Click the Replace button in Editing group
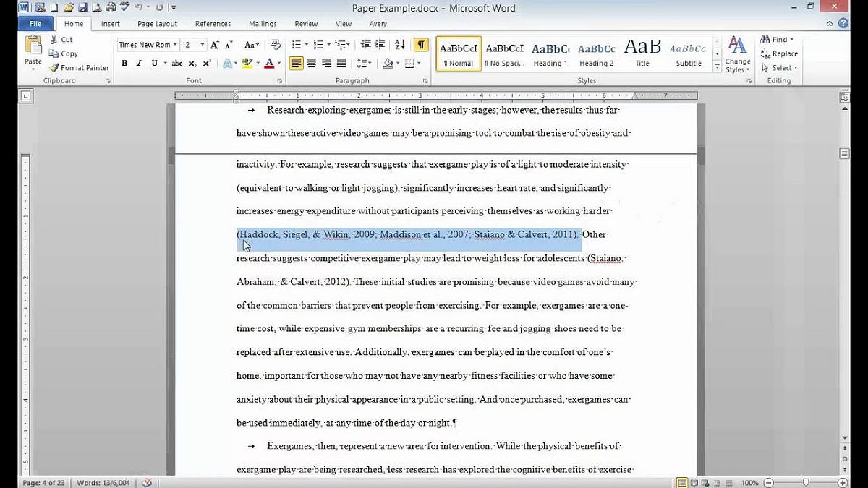Image resolution: width=868 pixels, height=488 pixels. [779, 53]
